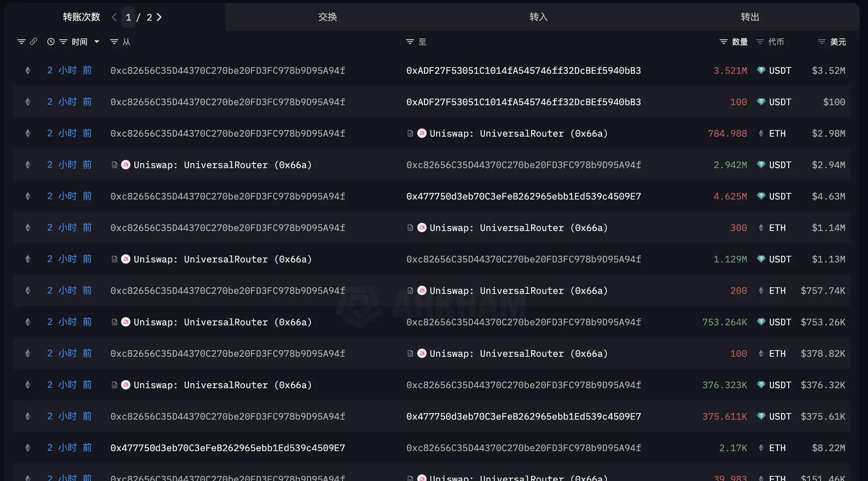Switch to the 交换 tab
This screenshot has height=481, width=868.
(327, 17)
